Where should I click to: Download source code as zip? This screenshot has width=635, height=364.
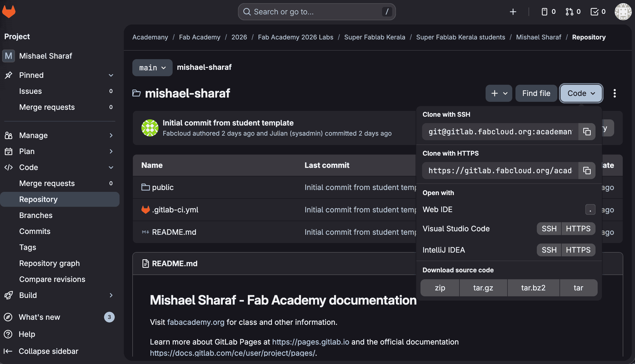pos(440,288)
